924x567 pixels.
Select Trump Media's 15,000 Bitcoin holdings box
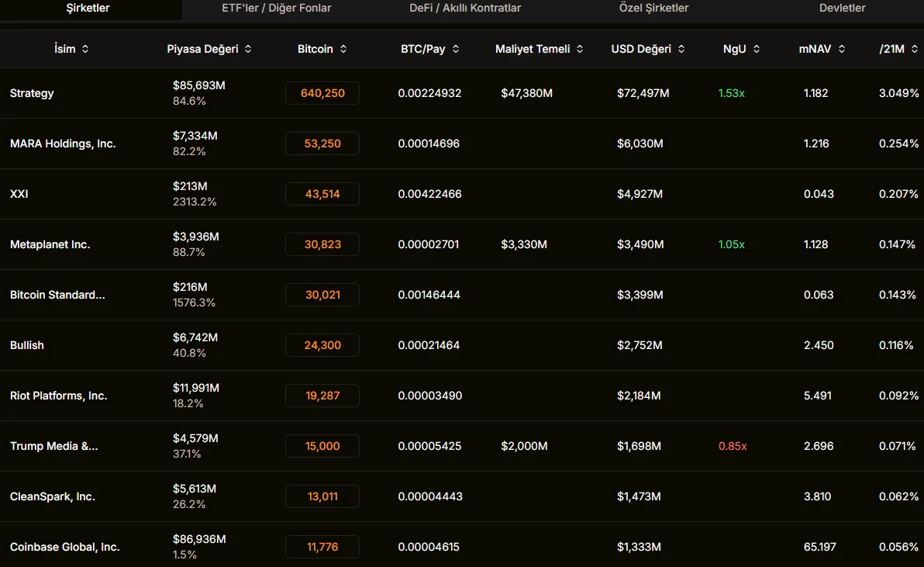[x=322, y=446]
